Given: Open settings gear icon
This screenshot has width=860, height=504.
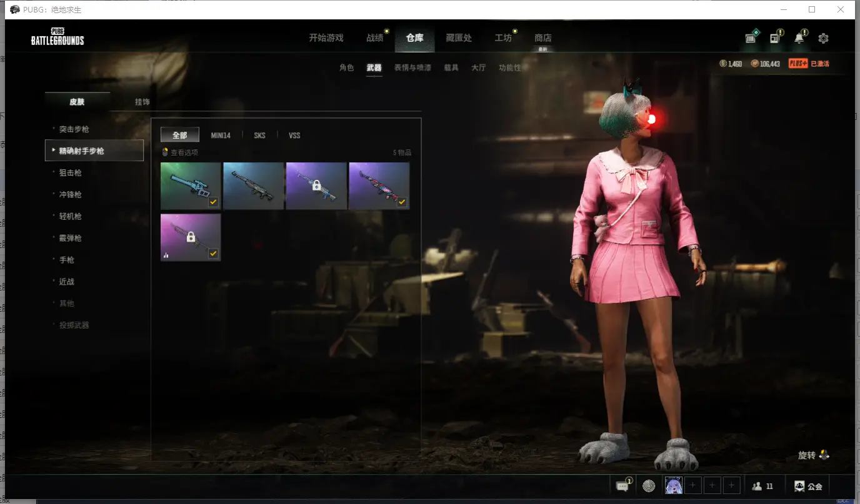Looking at the screenshot, I should tap(823, 38).
